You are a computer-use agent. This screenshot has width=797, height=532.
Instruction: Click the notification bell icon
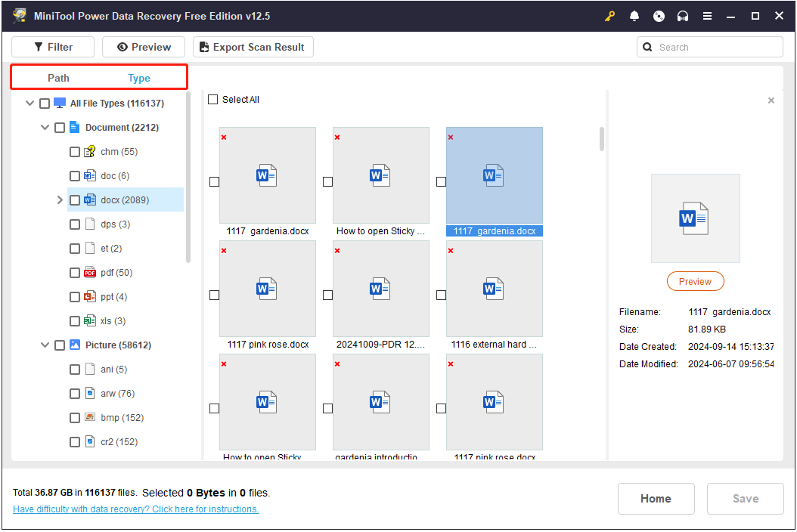click(x=634, y=16)
